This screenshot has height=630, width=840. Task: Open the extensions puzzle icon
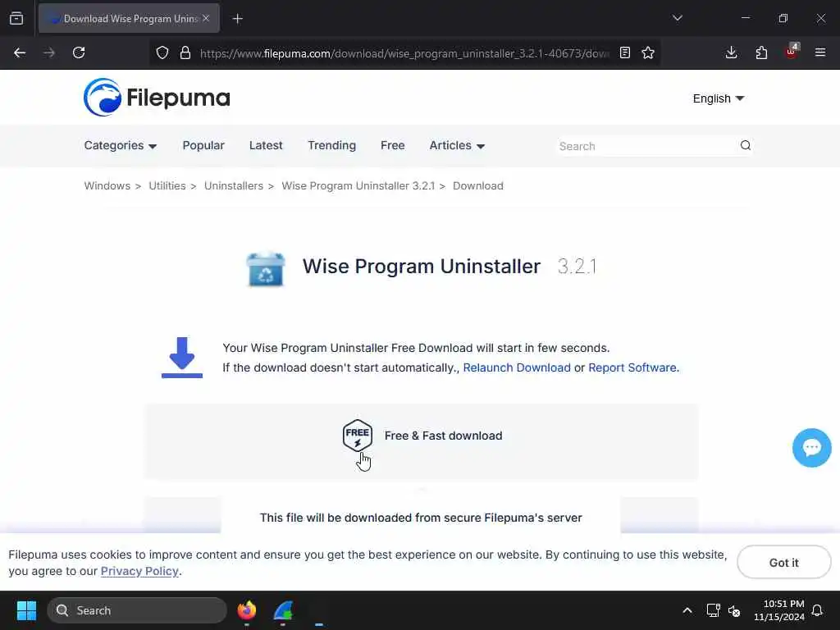tap(761, 52)
